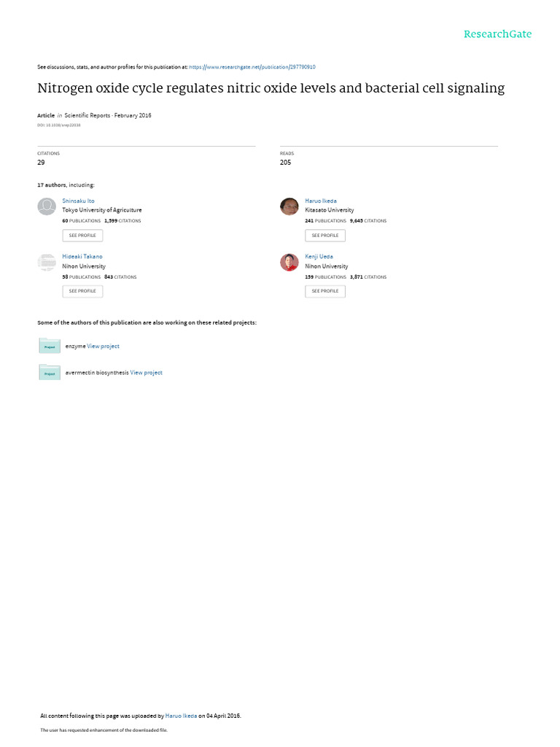
Task: Open Kenji Ueda's author name link
Action: point(319,257)
